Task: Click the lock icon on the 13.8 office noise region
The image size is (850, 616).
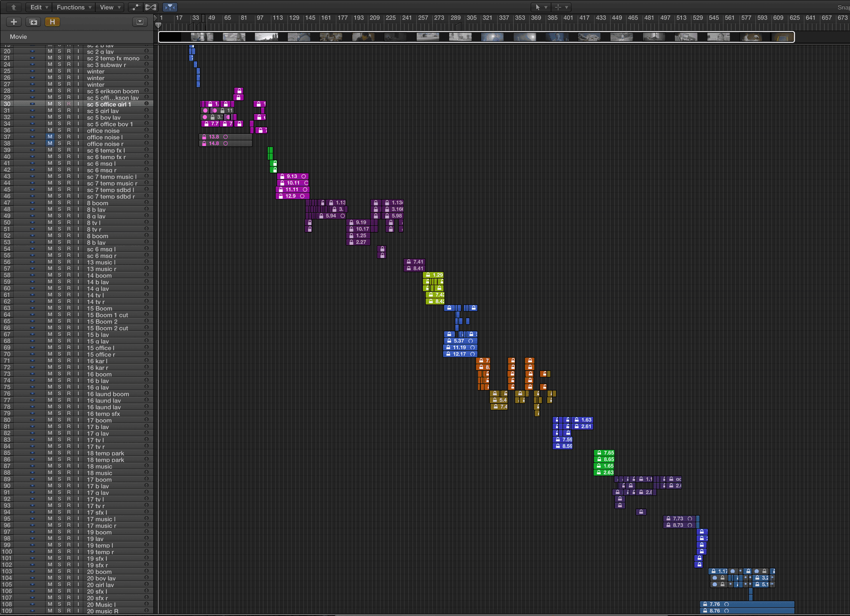Action: click(x=204, y=137)
